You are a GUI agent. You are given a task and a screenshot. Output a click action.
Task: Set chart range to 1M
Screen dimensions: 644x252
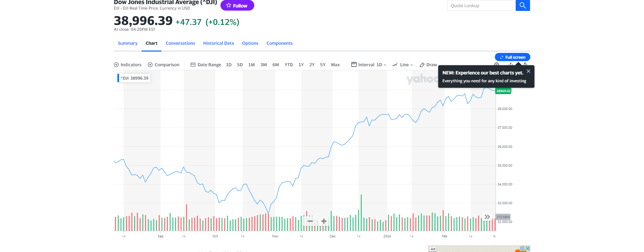pos(252,65)
